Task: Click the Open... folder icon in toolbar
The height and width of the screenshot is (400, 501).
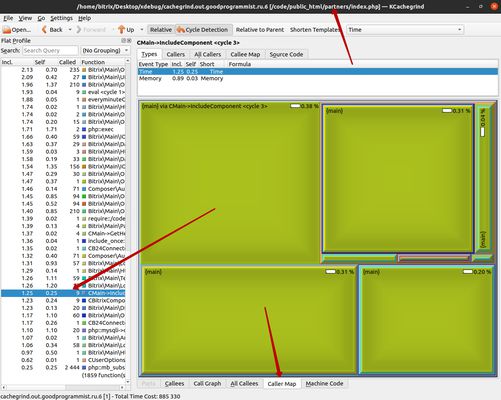Action: pos(7,30)
